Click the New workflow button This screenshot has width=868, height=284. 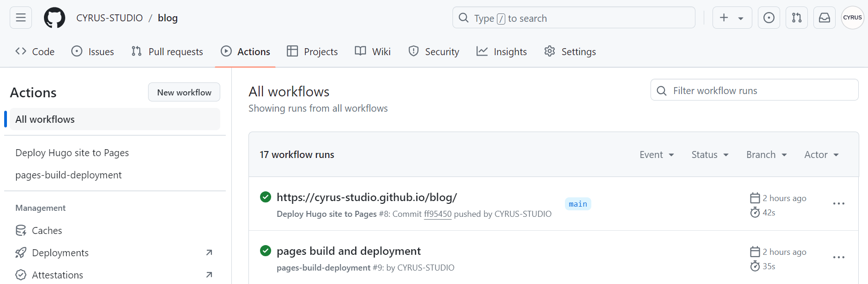pos(184,92)
